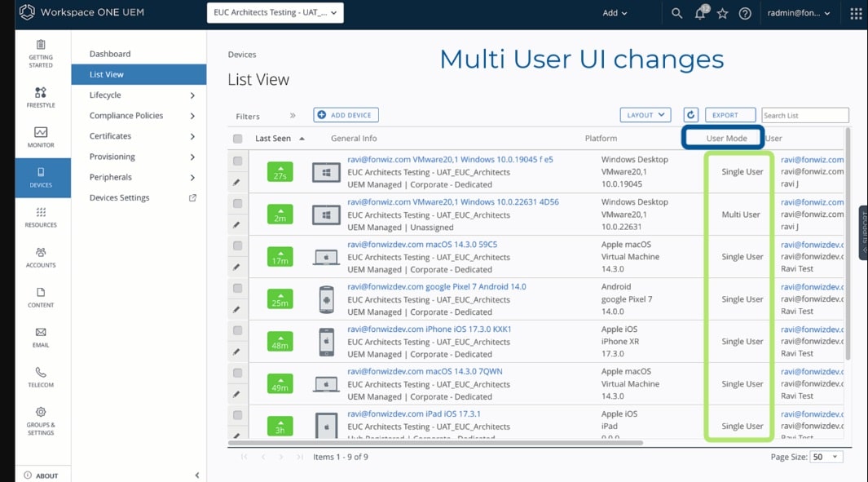Screen dimensions: 868x482
Task: Click the horizontal scrollbar under device list
Action: point(435,443)
